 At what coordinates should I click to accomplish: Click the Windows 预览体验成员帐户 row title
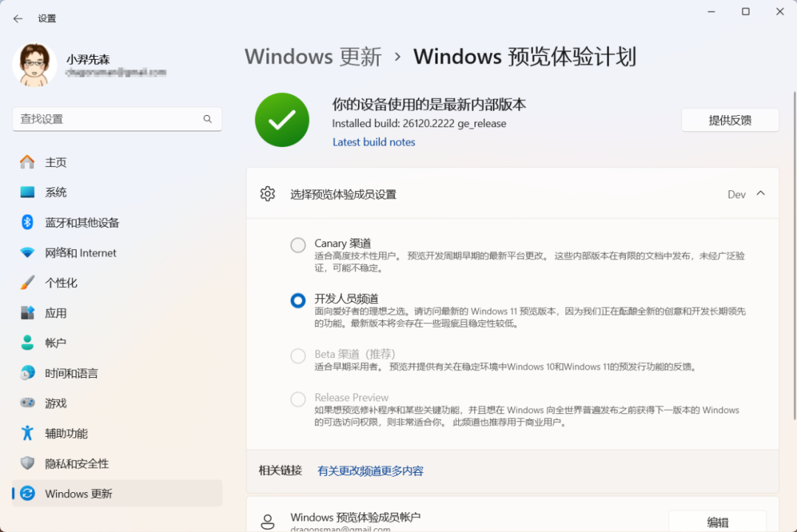(x=355, y=517)
